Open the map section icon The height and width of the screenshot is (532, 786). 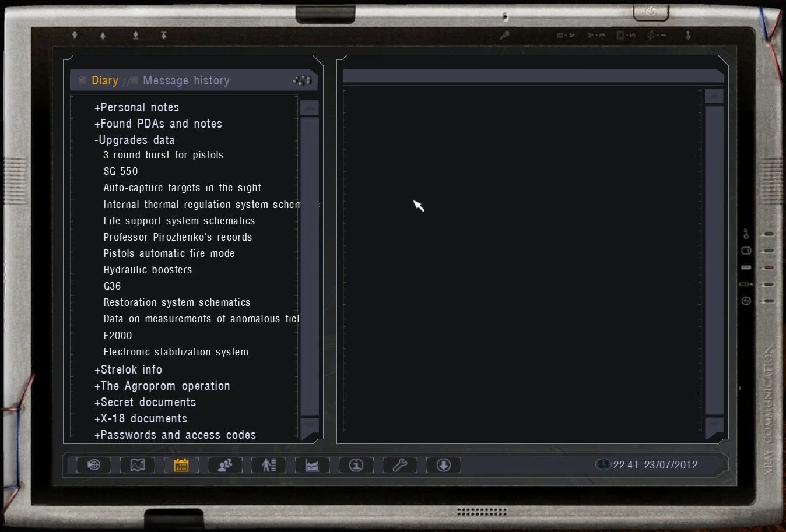click(x=138, y=464)
